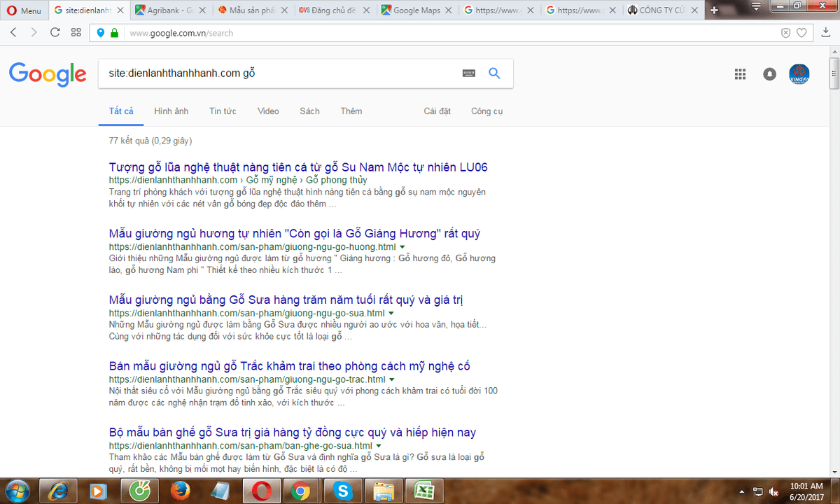The width and height of the screenshot is (840, 504).
Task: Open Google Chrome from taskbar
Action: pos(301,491)
